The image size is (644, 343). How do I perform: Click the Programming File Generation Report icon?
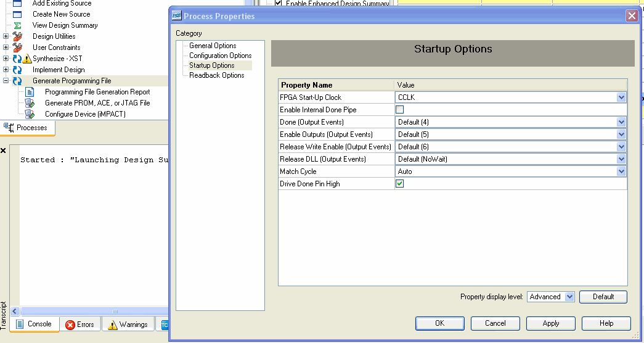pyautogui.click(x=30, y=92)
